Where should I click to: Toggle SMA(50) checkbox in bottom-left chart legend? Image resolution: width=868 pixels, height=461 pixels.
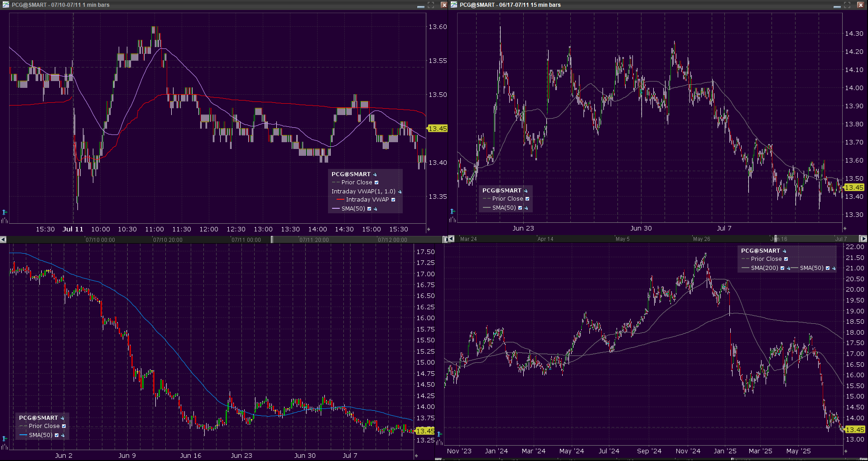click(57, 435)
